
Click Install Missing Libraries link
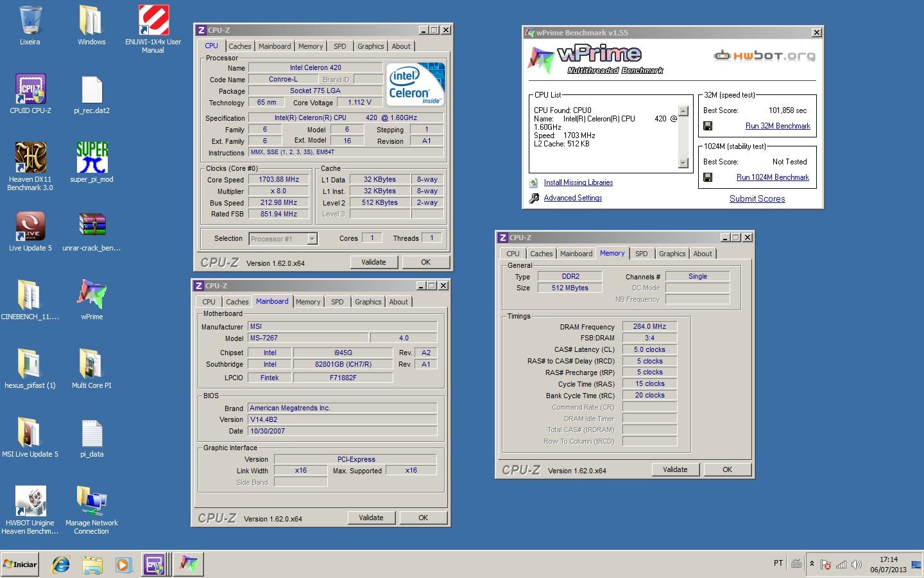(x=578, y=182)
